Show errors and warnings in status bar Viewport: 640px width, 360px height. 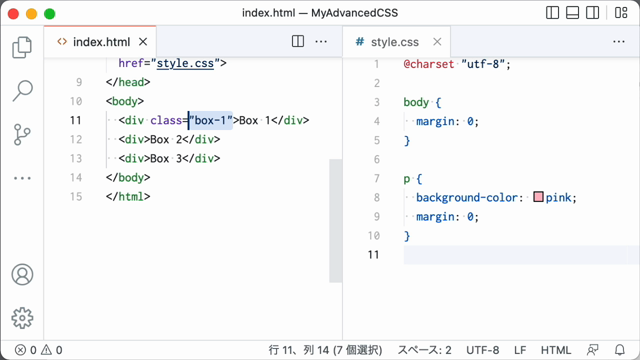39,350
